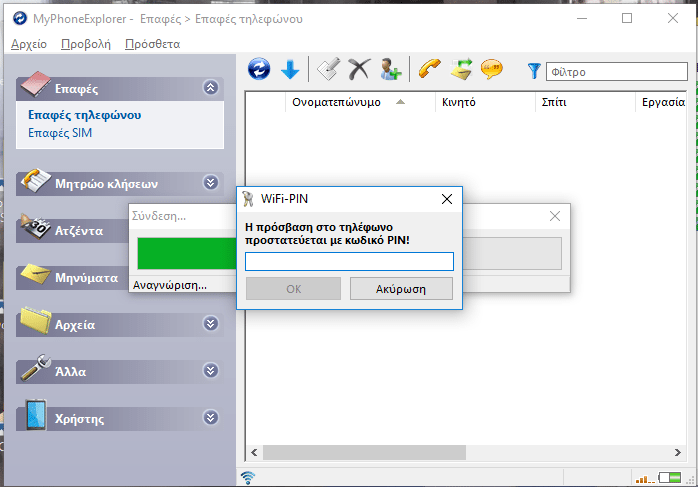Click the horizontal scrollbar thumb
Image resolution: width=698 pixels, height=487 pixels.
coord(365,452)
